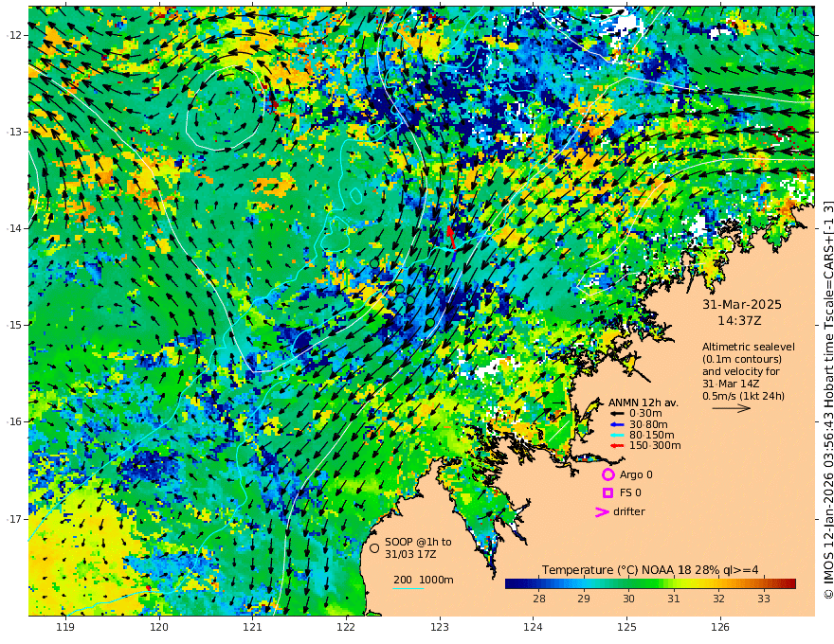Click the 30 tick on temperature scale
Screen dimensions: 834x644
click(x=628, y=599)
